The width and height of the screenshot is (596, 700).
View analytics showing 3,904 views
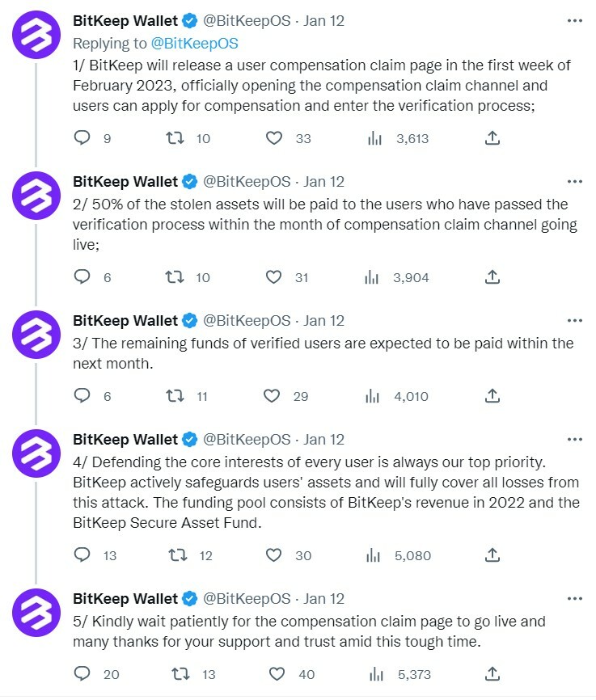point(397,277)
